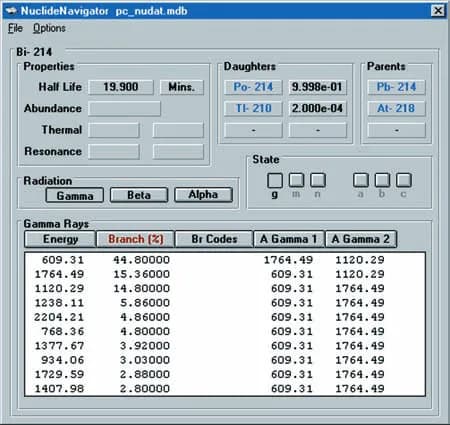Show Gamma radiation data
Viewport: 450px width, 425px height.
(75, 195)
